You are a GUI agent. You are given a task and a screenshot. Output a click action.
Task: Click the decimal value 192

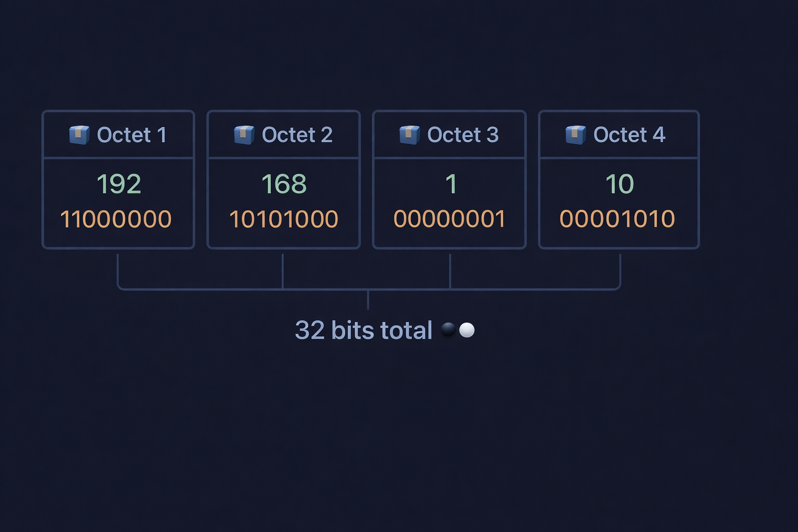click(x=118, y=184)
